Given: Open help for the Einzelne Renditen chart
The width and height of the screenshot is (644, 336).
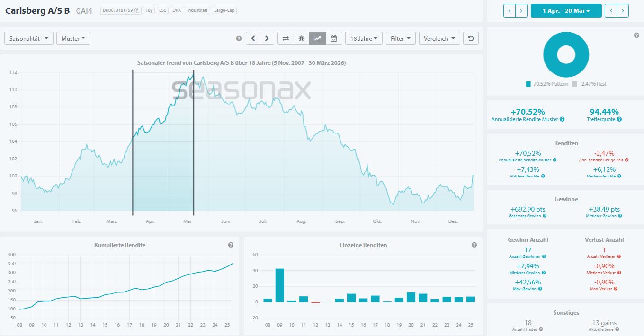Looking at the screenshot, I should click(474, 245).
